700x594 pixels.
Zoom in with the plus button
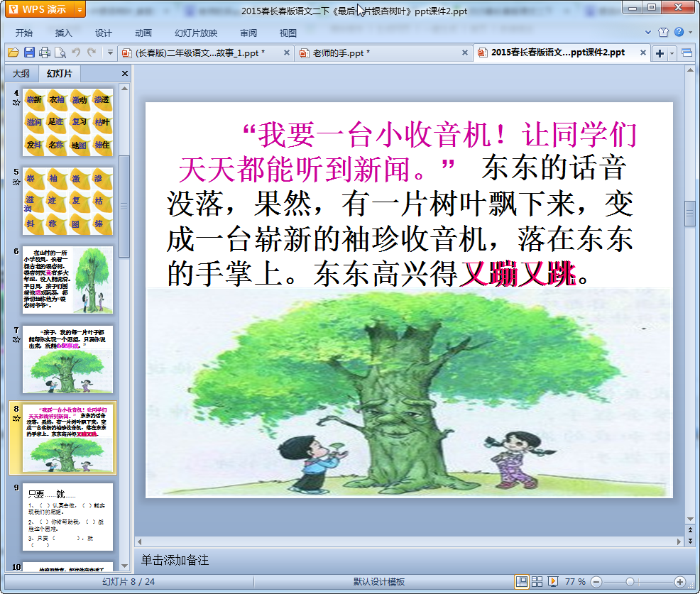pos(680,581)
